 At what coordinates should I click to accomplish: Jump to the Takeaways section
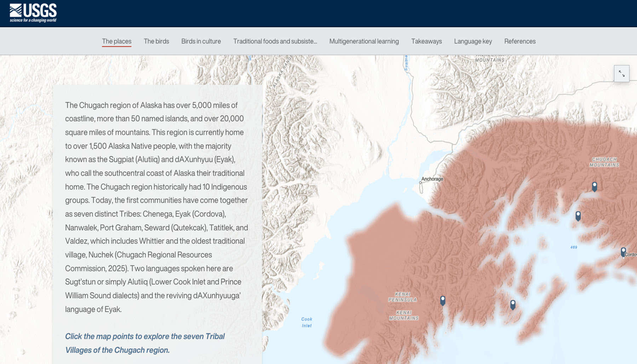tap(426, 41)
